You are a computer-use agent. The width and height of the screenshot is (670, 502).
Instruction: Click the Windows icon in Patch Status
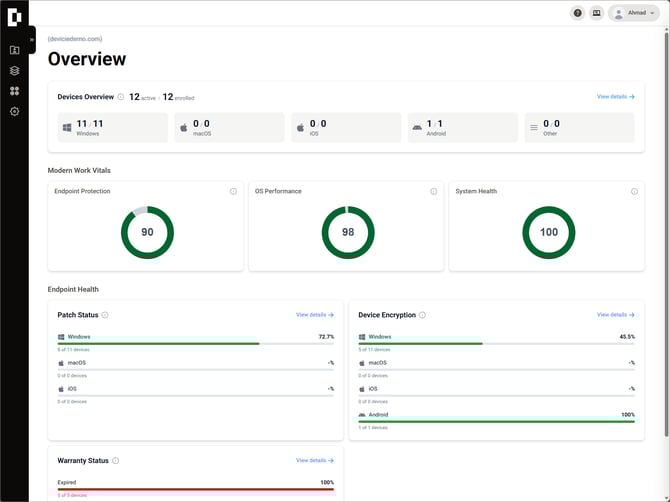(x=61, y=337)
